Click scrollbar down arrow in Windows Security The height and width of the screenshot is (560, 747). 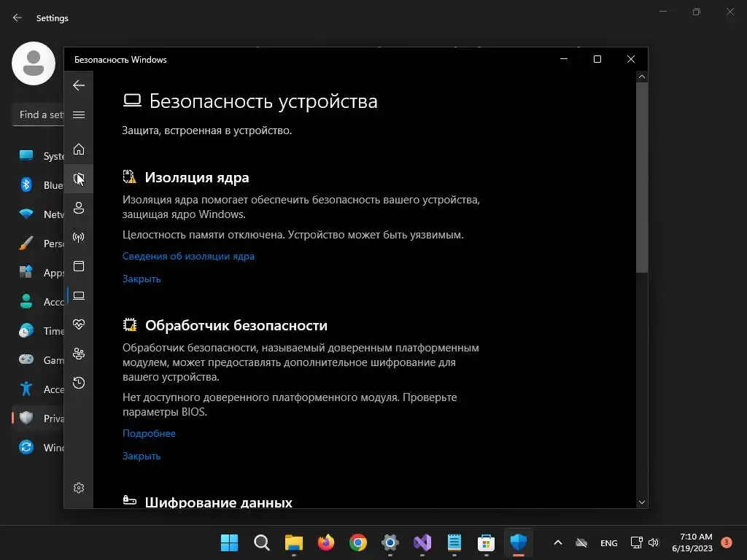pos(642,502)
